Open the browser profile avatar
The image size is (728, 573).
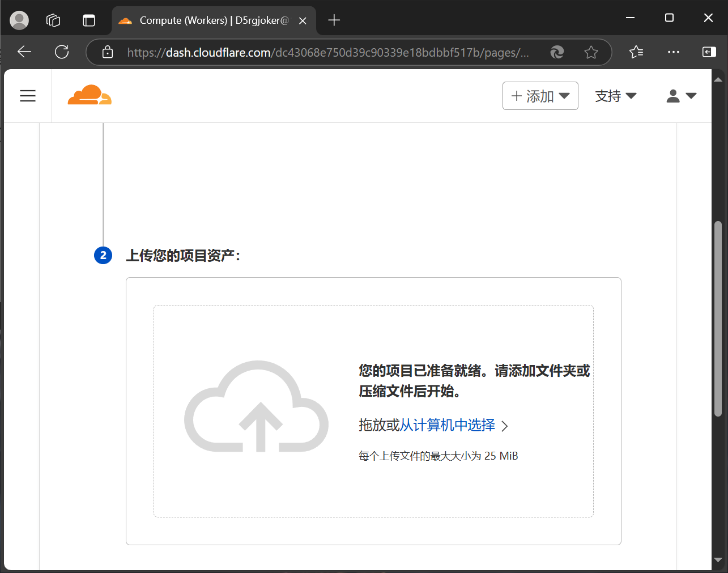pos(19,20)
